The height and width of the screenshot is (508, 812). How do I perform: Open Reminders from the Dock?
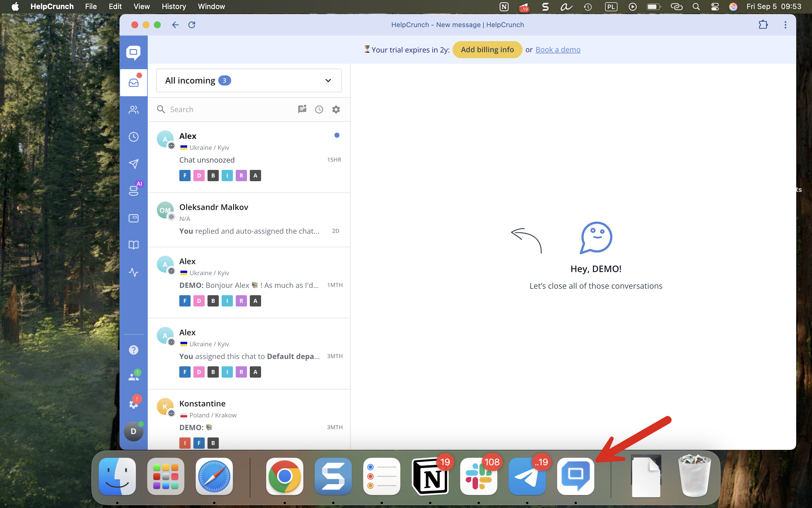(x=381, y=476)
